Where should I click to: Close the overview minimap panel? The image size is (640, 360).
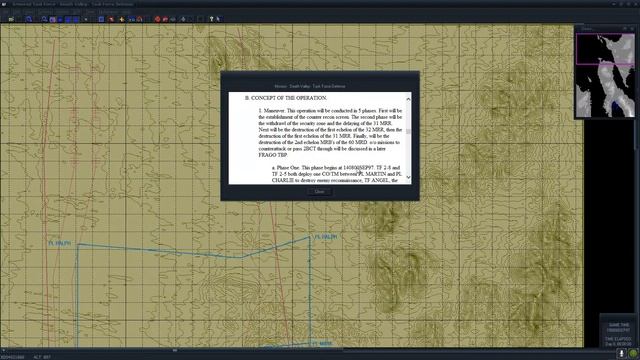coord(632,29)
